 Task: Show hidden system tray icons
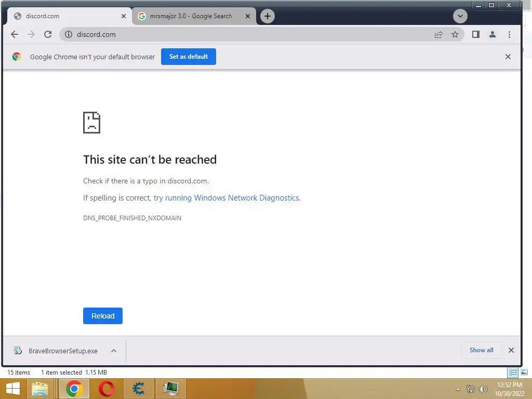[x=458, y=389]
